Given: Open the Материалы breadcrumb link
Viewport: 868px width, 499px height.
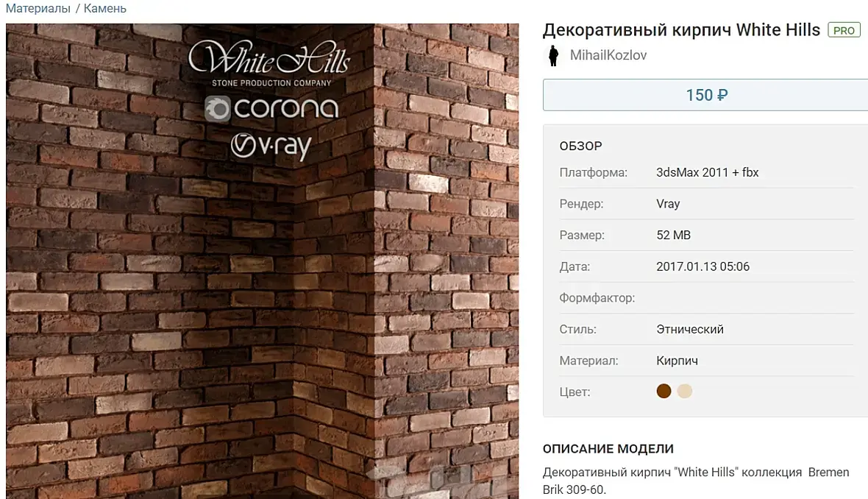Looking at the screenshot, I should click(38, 8).
